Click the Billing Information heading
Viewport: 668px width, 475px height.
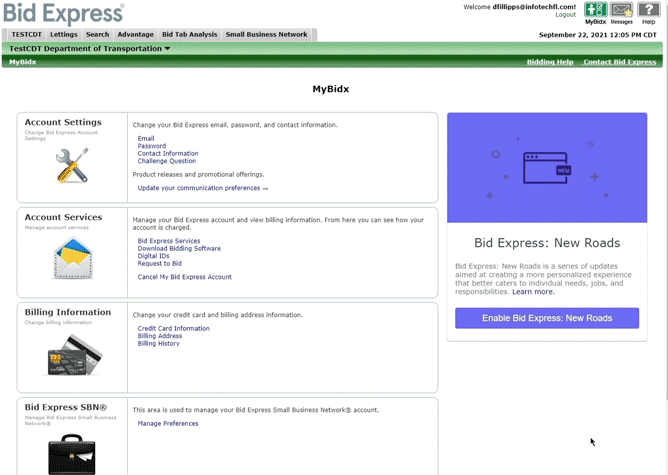pyautogui.click(x=68, y=312)
